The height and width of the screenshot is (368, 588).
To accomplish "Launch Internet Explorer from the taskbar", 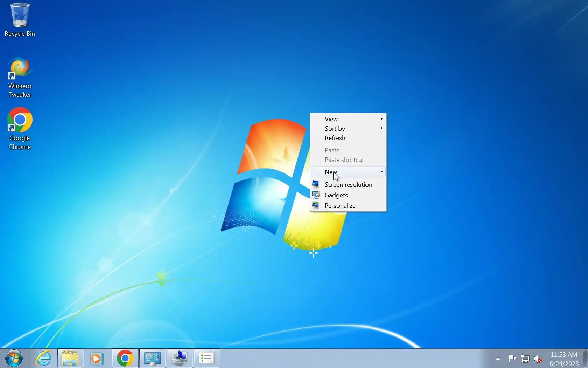I will coord(43,358).
